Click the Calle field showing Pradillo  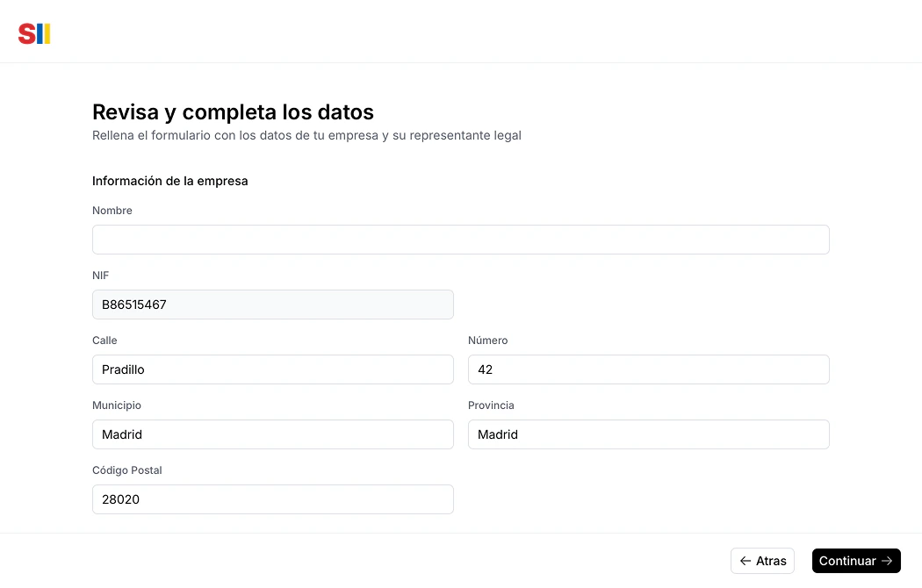(x=272, y=369)
